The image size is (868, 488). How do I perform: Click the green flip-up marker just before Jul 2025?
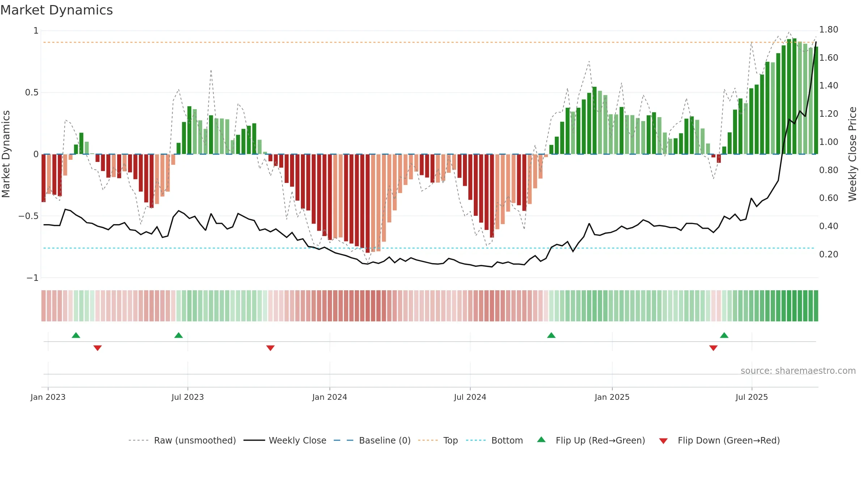[x=724, y=335]
